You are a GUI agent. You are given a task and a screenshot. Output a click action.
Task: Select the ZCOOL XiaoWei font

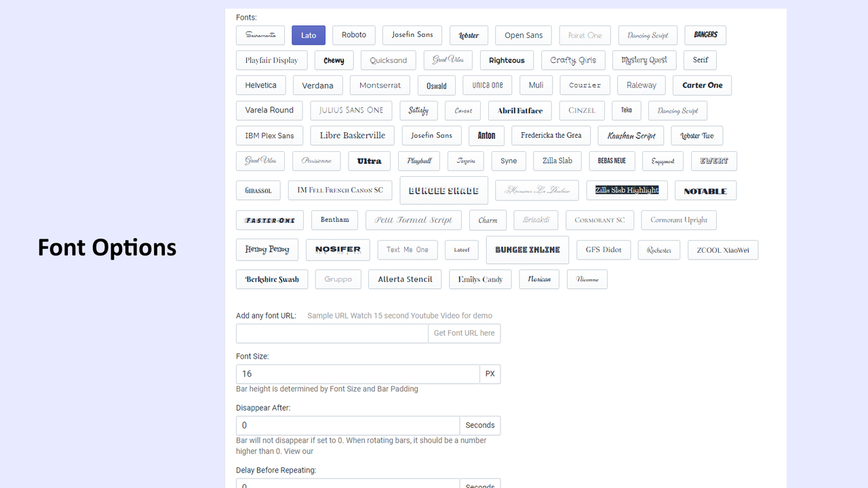pyautogui.click(x=723, y=249)
